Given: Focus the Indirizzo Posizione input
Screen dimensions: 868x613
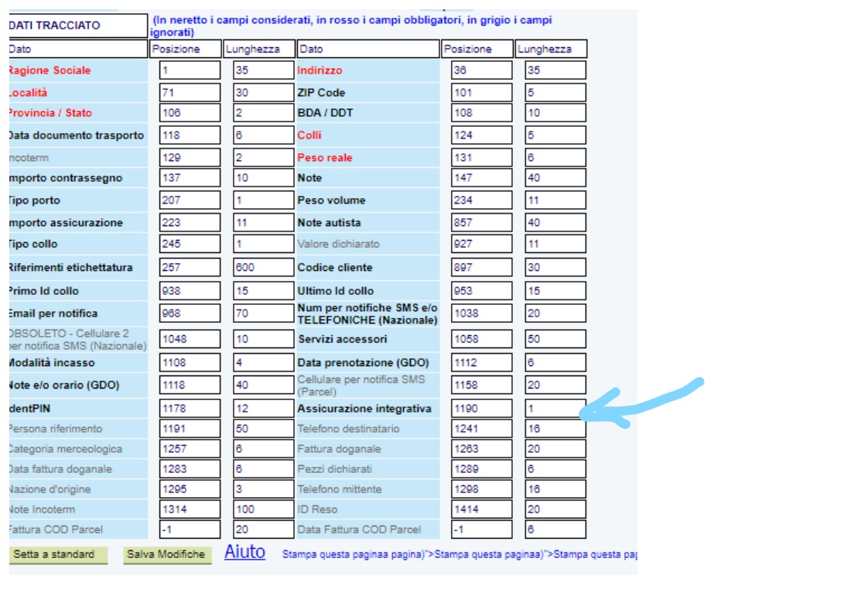Looking at the screenshot, I should pyautogui.click(x=482, y=70).
